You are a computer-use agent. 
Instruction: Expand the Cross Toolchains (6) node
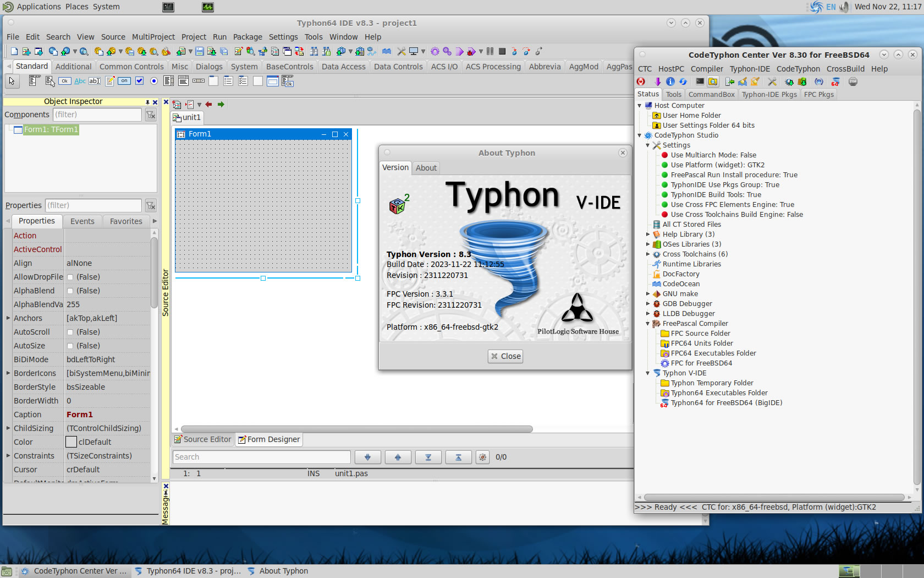point(648,254)
